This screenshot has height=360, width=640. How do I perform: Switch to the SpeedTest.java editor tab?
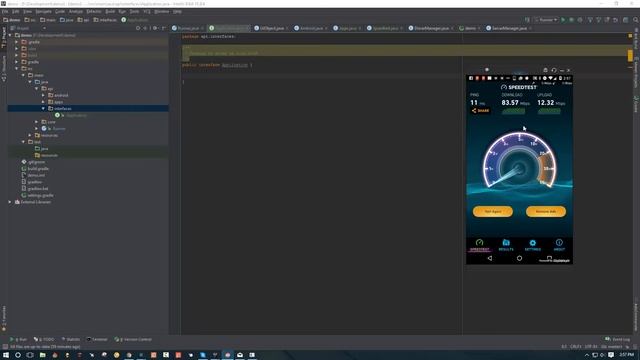click(x=385, y=28)
